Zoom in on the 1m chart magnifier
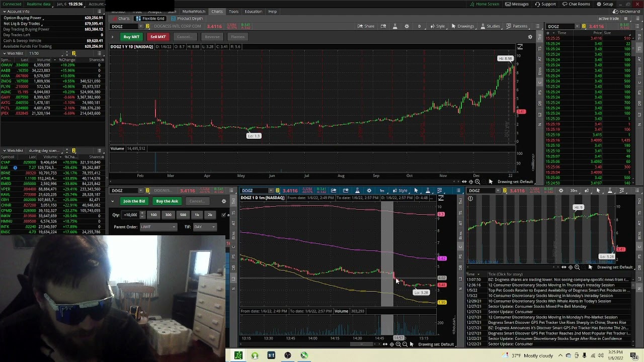This screenshot has height=362, width=644. [398, 344]
